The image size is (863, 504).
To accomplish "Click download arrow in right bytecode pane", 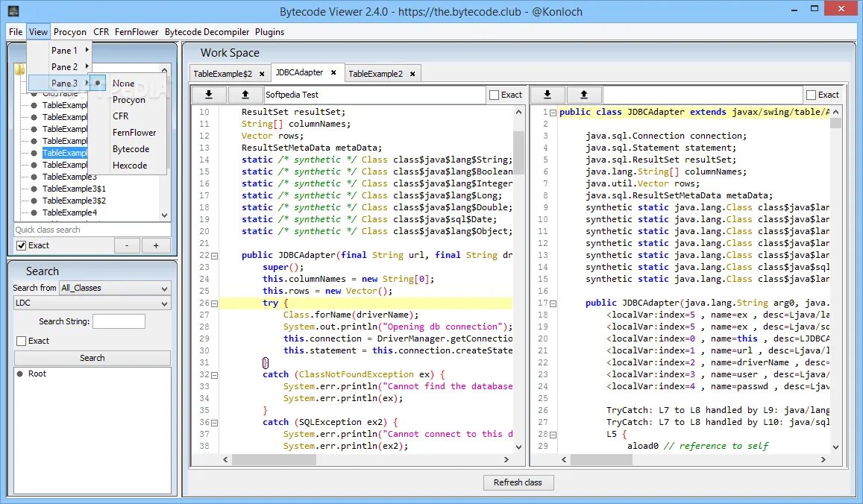I will [547, 95].
